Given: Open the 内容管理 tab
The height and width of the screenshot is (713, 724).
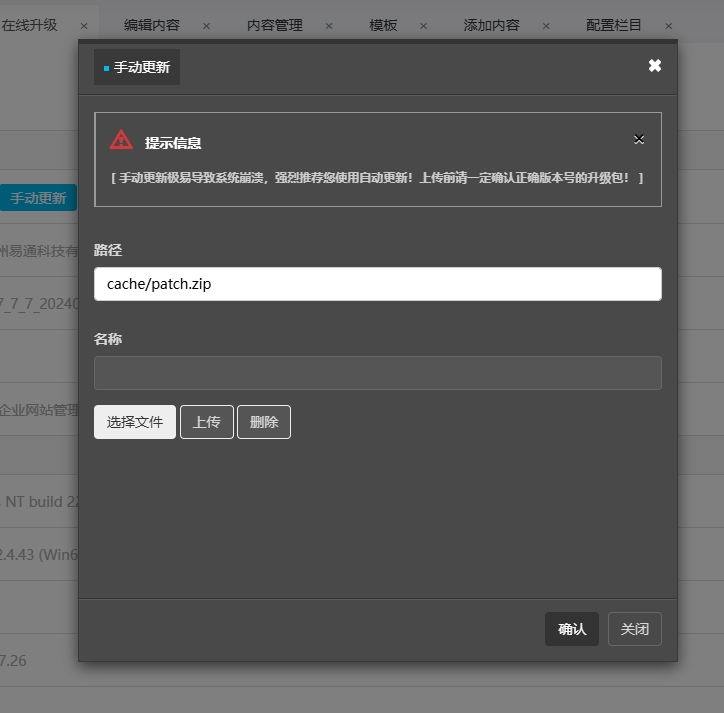Looking at the screenshot, I should click(x=274, y=26).
